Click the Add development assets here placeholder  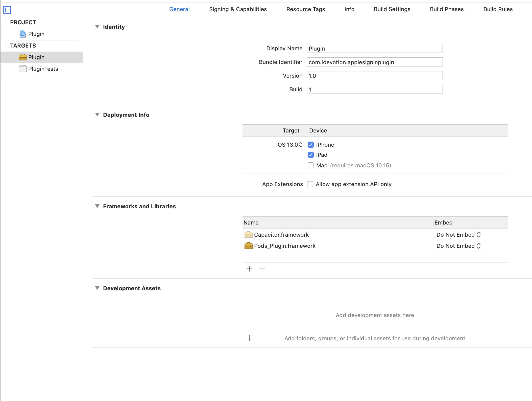375,315
